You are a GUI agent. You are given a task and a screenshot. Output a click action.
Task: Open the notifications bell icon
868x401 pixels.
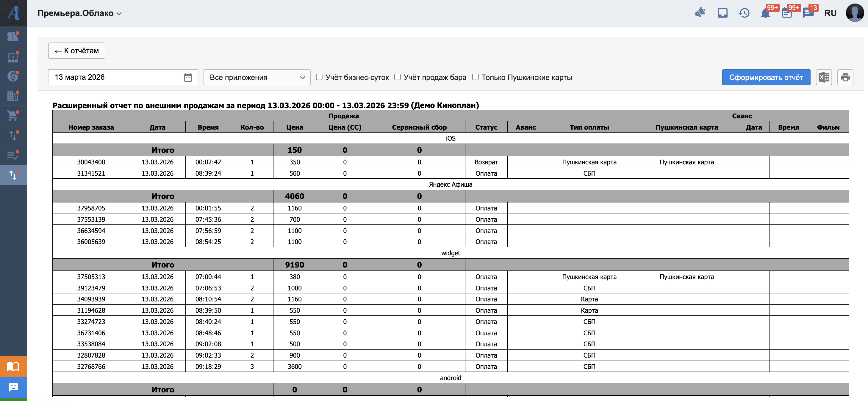point(765,13)
